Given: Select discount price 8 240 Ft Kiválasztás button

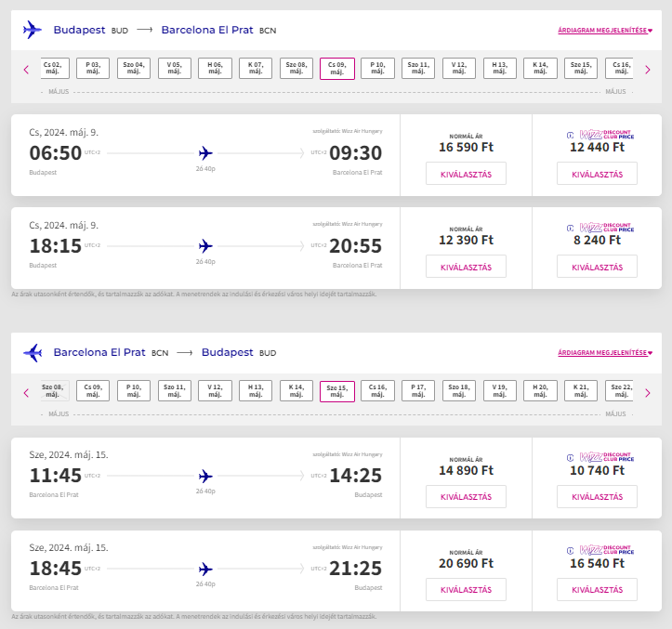Looking at the screenshot, I should coord(597,267).
